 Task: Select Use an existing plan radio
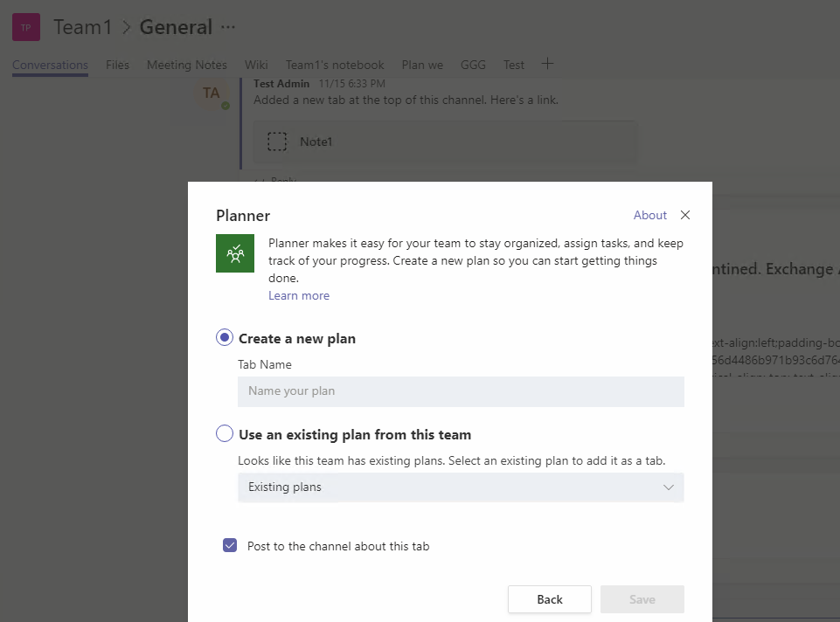point(225,433)
